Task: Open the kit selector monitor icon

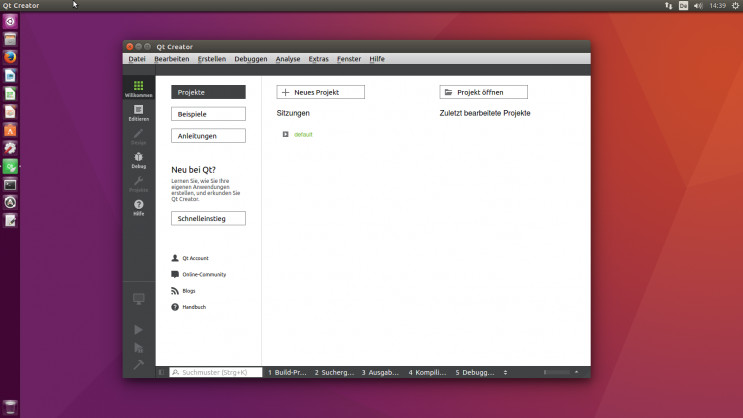Action: point(138,299)
